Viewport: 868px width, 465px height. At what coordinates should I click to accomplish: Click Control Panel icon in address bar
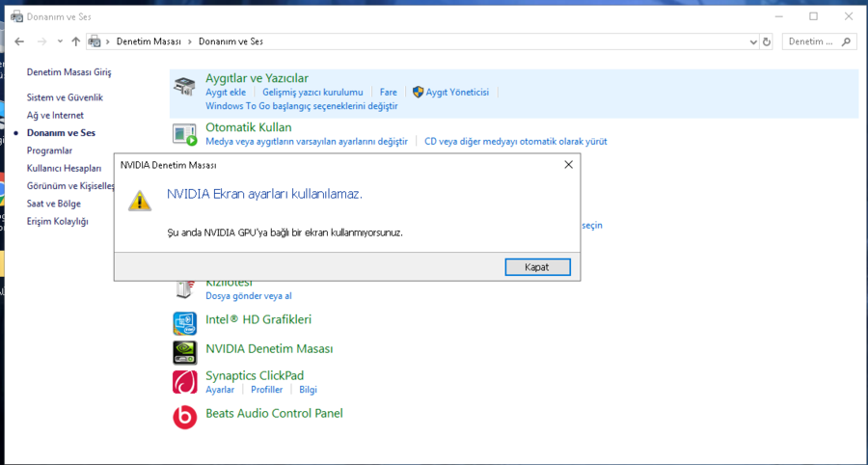(95, 41)
